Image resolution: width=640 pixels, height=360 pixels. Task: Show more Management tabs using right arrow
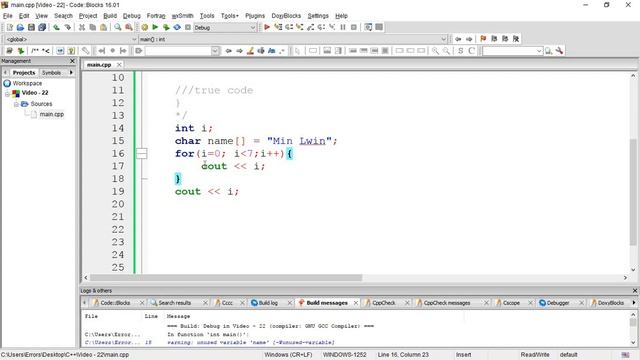click(x=71, y=72)
